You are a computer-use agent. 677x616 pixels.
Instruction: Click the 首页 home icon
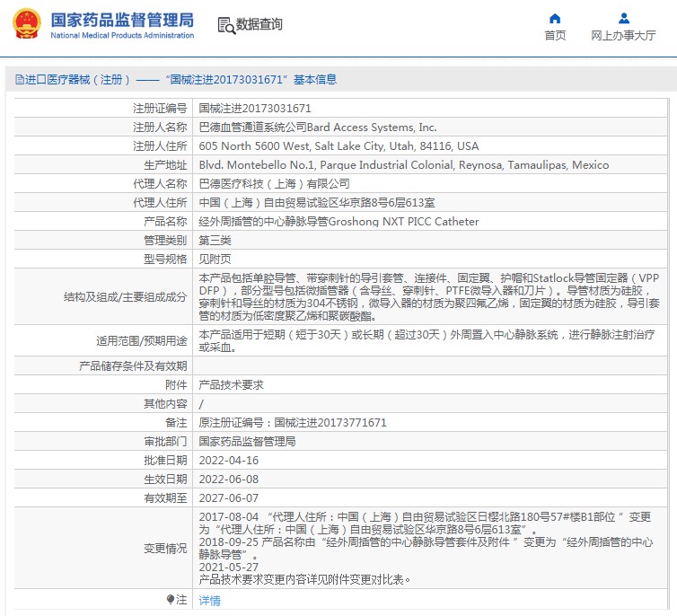click(555, 18)
